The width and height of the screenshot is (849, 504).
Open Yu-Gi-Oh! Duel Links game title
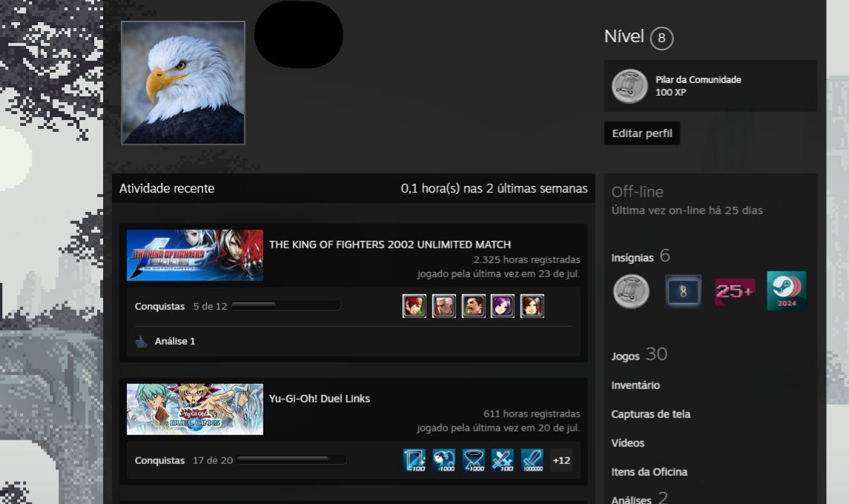point(320,399)
